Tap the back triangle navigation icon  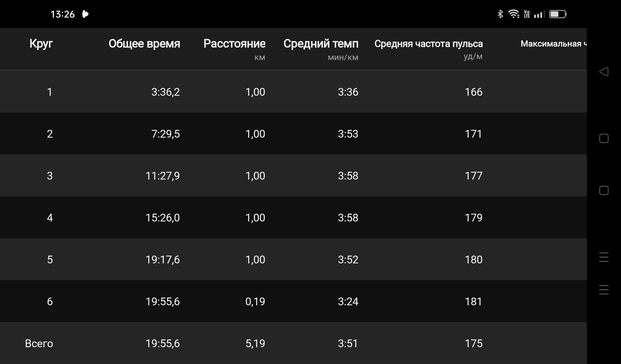(604, 72)
